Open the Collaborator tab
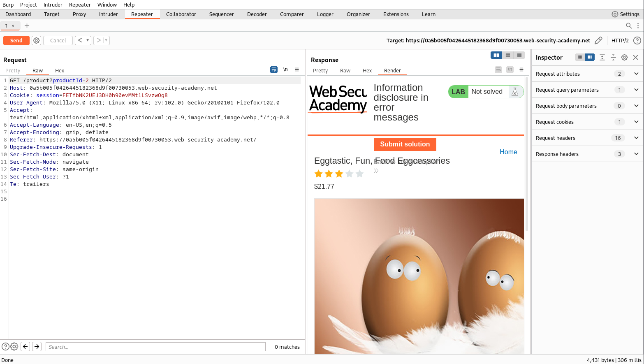This screenshot has height=364, width=644. pyautogui.click(x=181, y=14)
